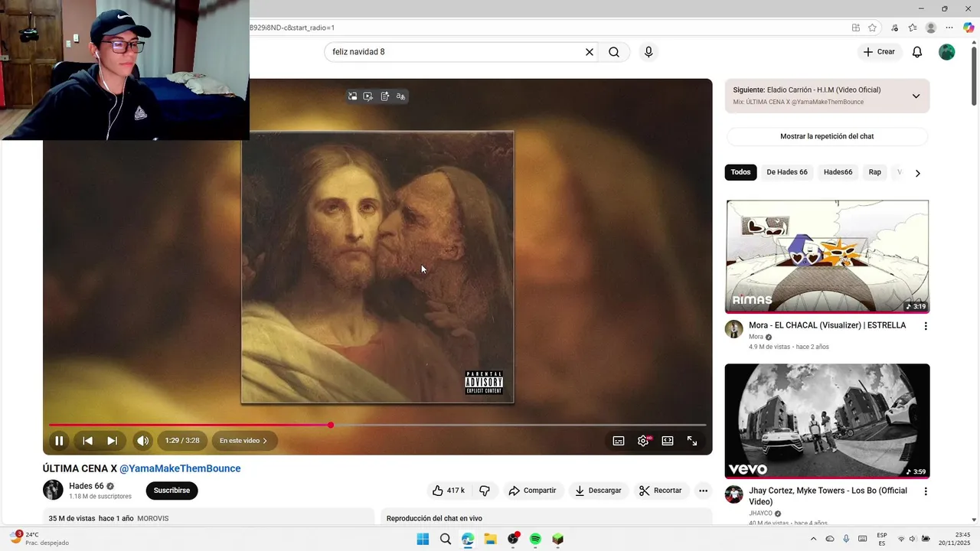The height and width of the screenshot is (551, 980).
Task: Open the @YamaMakeThemBounce link in the title
Action: tap(180, 468)
